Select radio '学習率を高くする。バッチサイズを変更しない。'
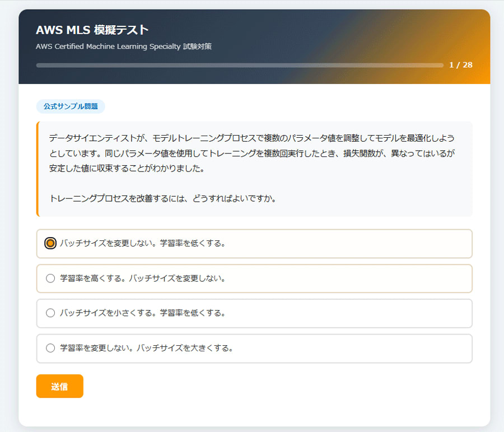This screenshot has height=432, width=504. pos(50,278)
